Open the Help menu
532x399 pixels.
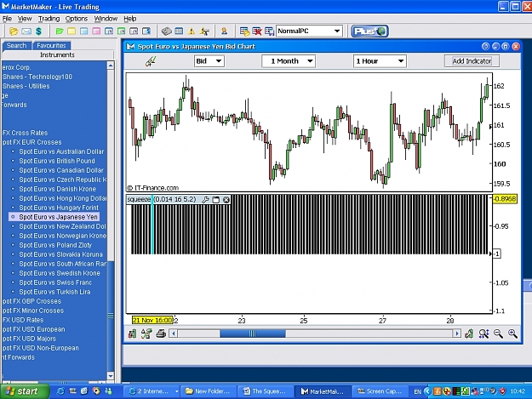[x=130, y=19]
